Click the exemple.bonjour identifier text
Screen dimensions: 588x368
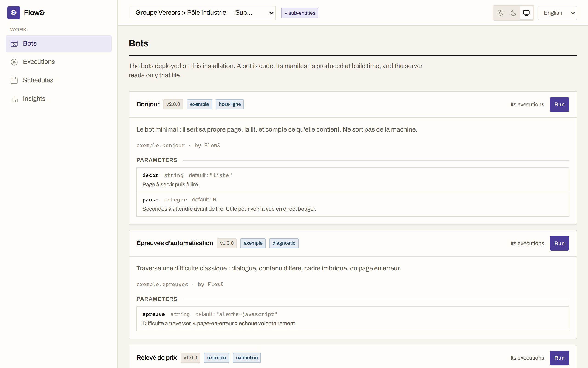tap(161, 146)
